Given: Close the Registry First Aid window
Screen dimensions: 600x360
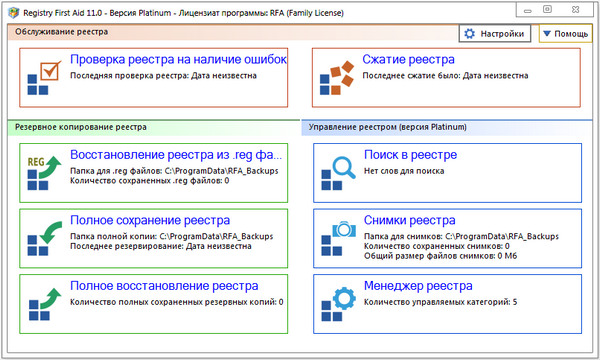Looking at the screenshot, I should [575, 10].
